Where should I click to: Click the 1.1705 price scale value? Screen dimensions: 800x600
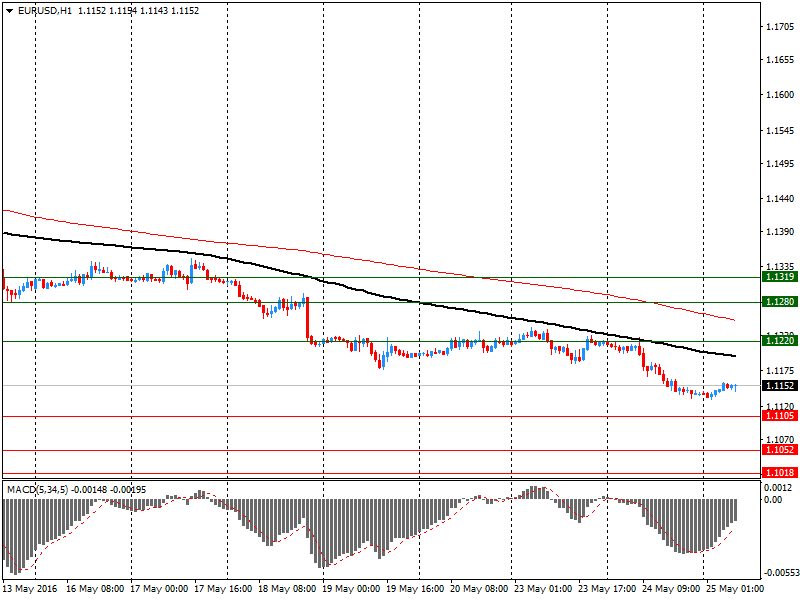click(780, 27)
